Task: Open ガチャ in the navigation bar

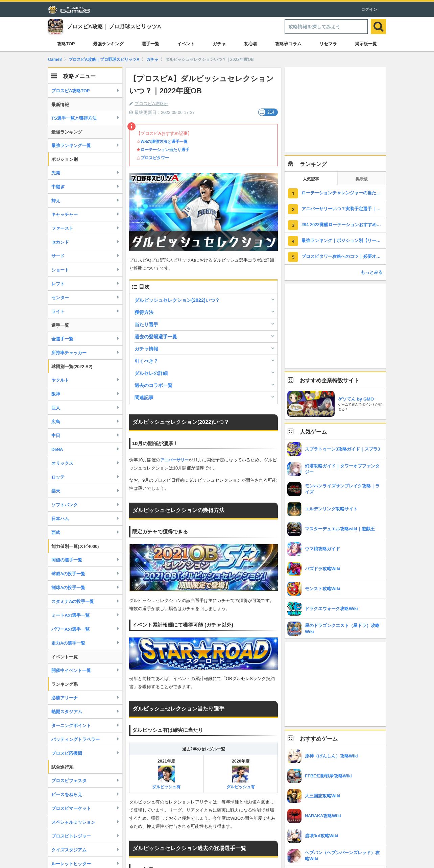Action: click(219, 44)
